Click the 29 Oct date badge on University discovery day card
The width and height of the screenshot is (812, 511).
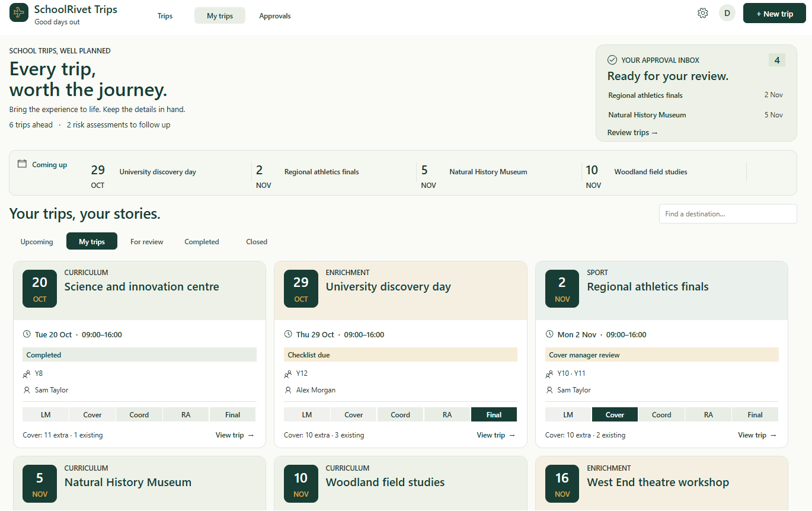(301, 289)
